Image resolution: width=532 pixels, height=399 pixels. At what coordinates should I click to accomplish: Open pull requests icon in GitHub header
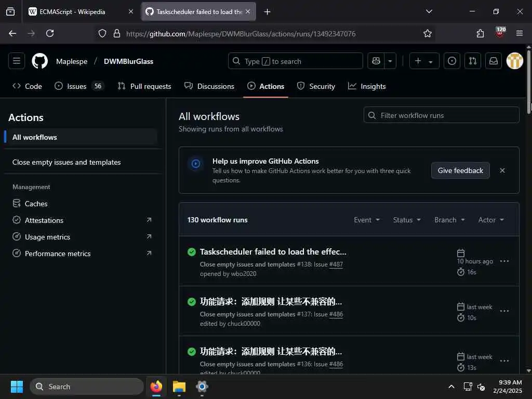(x=473, y=61)
